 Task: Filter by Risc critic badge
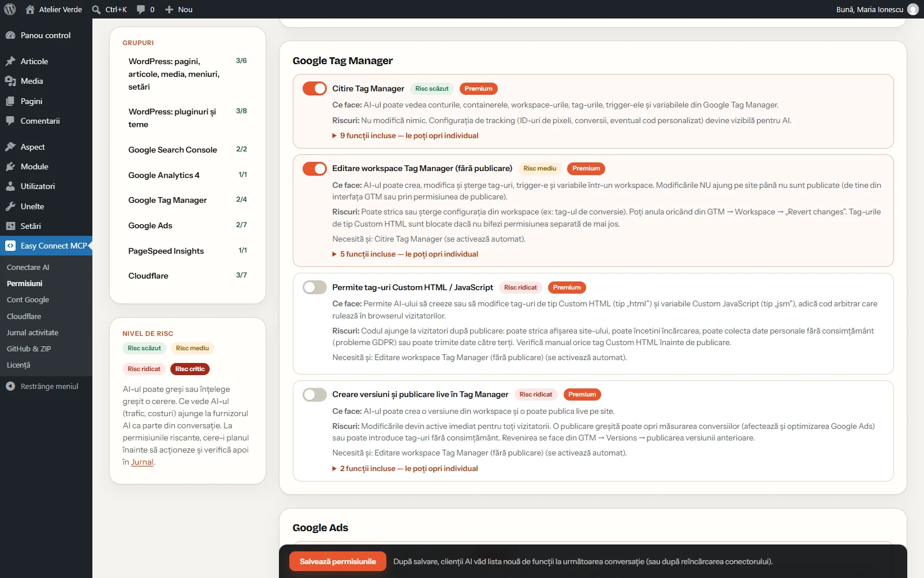click(190, 369)
